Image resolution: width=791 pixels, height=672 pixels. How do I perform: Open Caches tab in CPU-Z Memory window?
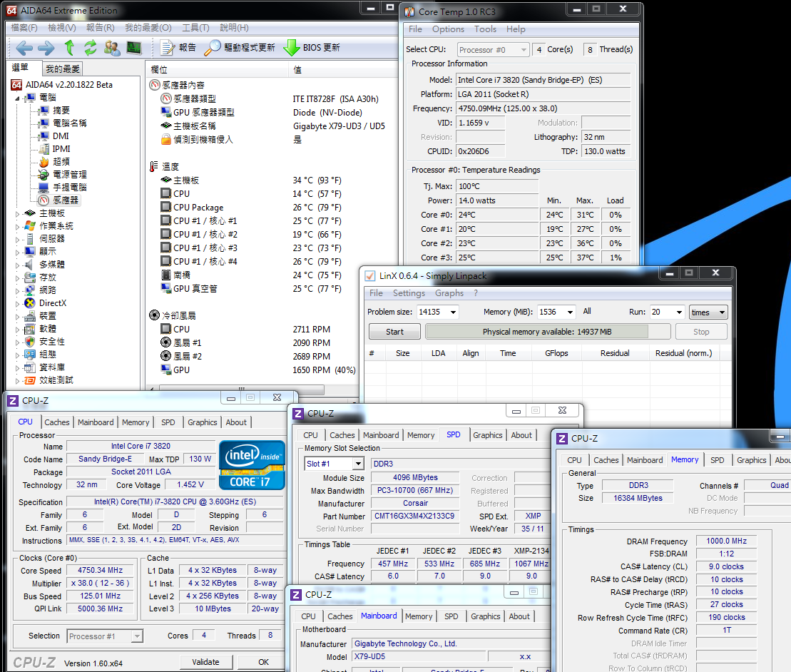606,460
